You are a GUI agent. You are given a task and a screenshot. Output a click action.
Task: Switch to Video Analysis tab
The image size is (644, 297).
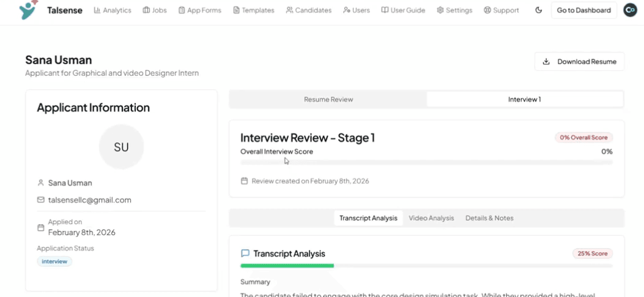431,218
